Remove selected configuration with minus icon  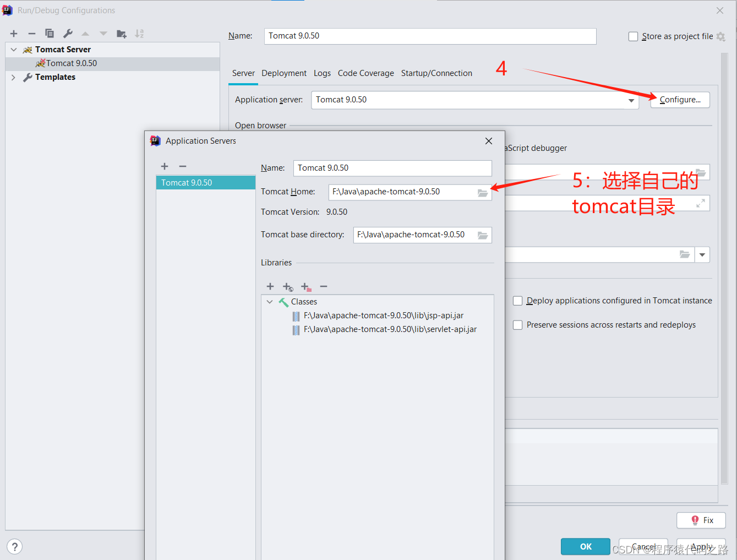click(32, 34)
